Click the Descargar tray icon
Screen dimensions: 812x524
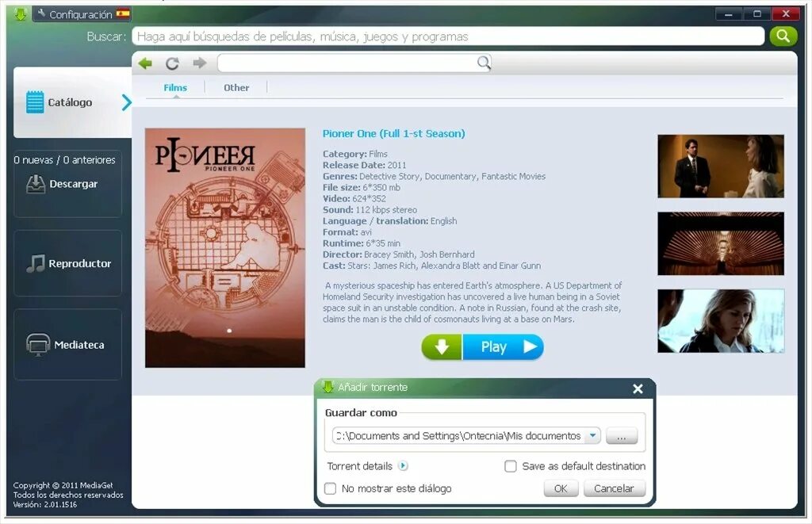tap(36, 184)
